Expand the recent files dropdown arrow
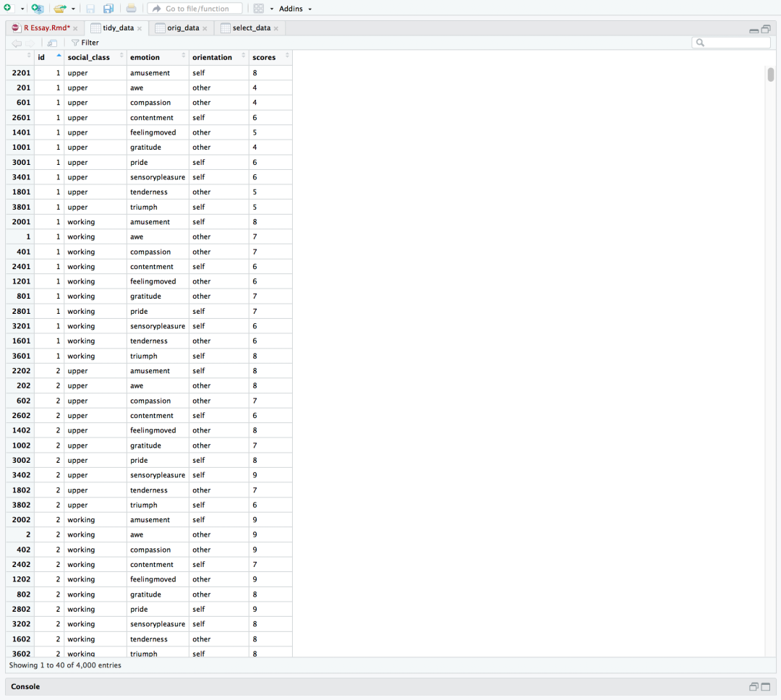The width and height of the screenshot is (781, 700). pos(73,9)
